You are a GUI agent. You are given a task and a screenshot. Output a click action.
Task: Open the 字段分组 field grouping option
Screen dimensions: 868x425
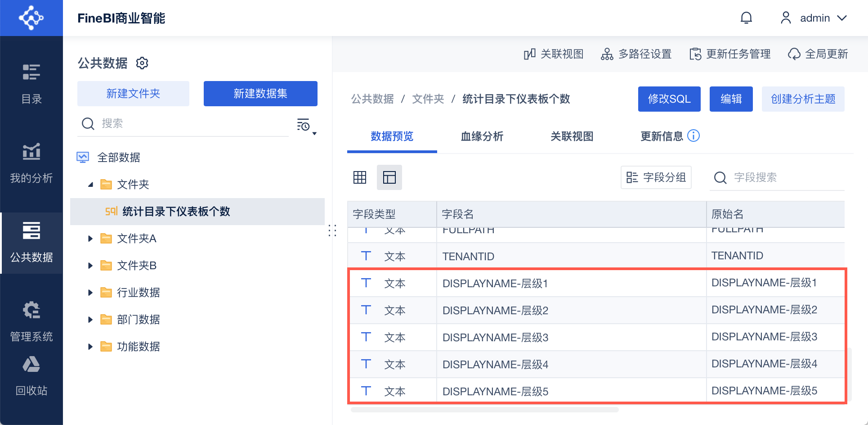(656, 177)
